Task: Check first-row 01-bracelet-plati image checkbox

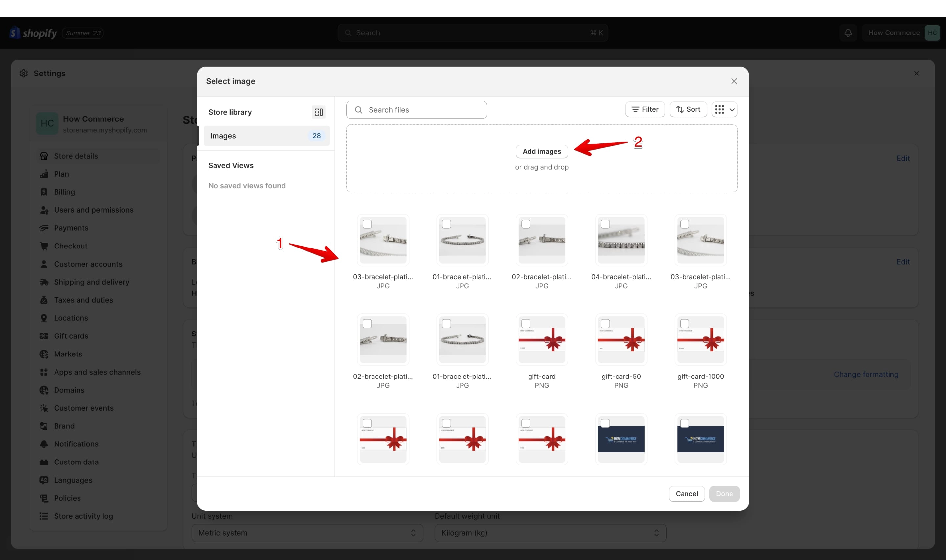Action: 447,224
